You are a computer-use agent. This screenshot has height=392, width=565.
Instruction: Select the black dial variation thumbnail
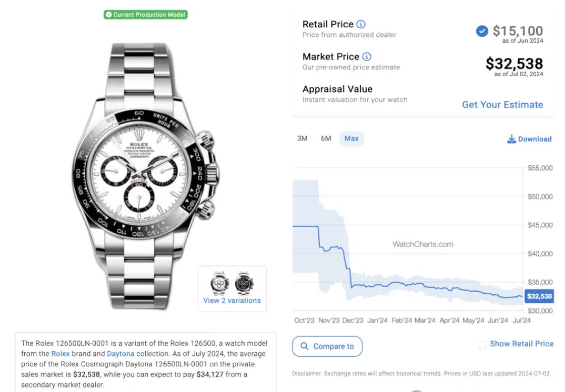click(244, 283)
